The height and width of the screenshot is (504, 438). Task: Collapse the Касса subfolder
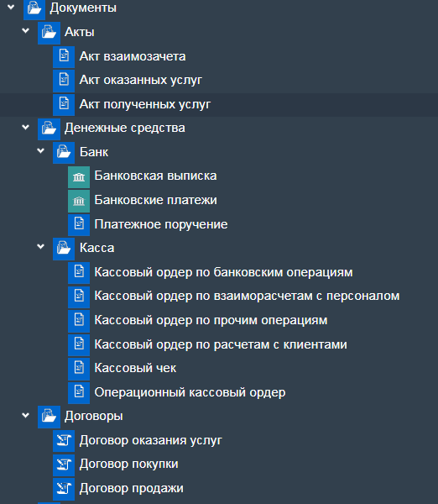pyautogui.click(x=41, y=246)
